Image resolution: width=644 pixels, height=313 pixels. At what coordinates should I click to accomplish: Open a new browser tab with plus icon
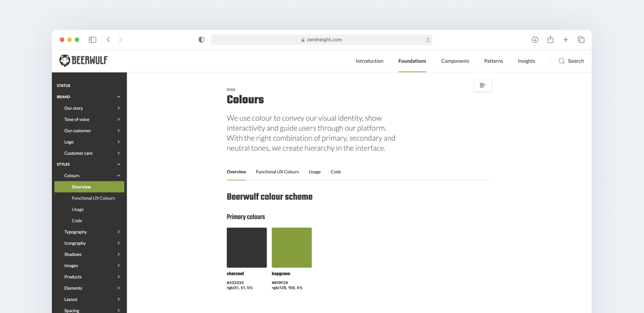565,39
